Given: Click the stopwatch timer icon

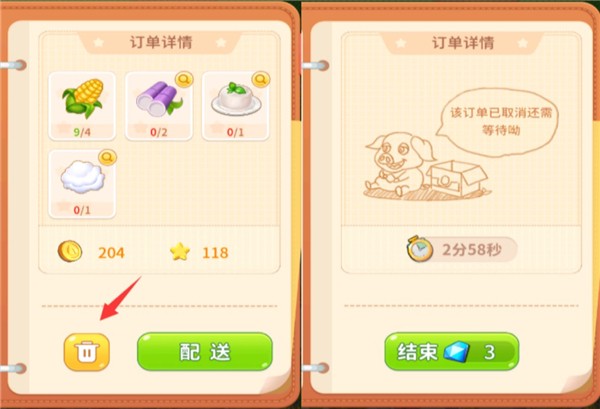Looking at the screenshot, I should coord(420,249).
